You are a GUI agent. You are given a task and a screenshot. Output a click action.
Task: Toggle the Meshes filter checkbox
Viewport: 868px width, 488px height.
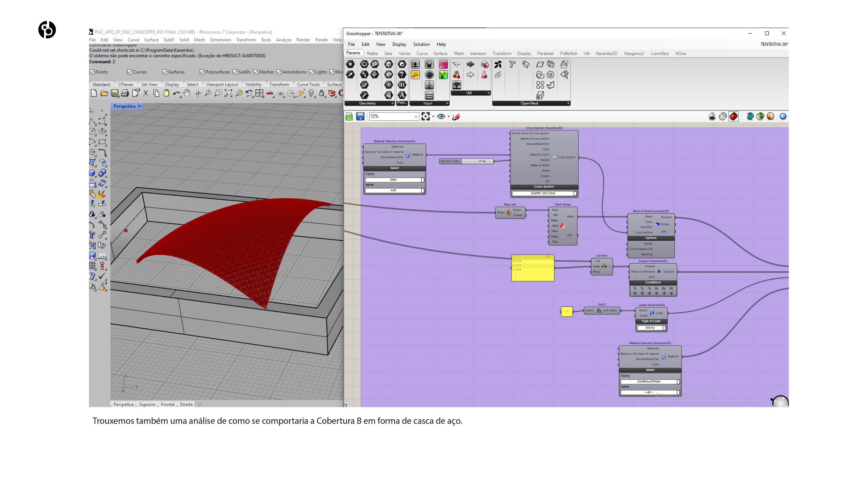(x=256, y=72)
